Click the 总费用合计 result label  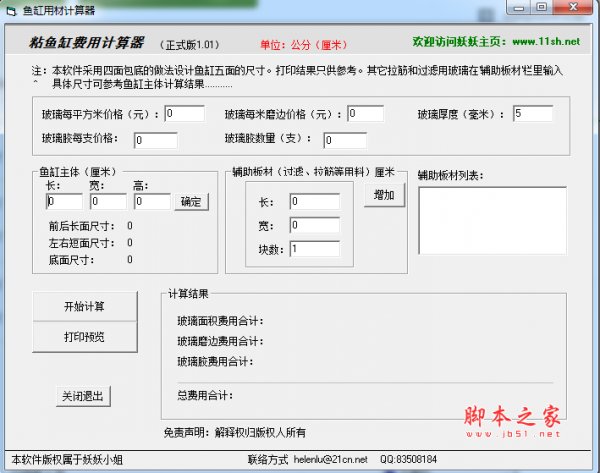205,395
